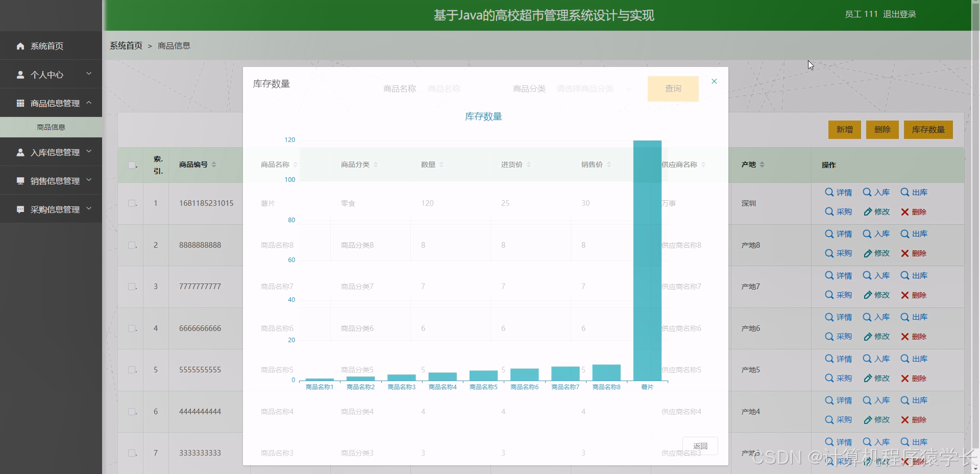Tick the checkbox for product 5555555555
Screen dimensions: 980x474
click(132, 370)
